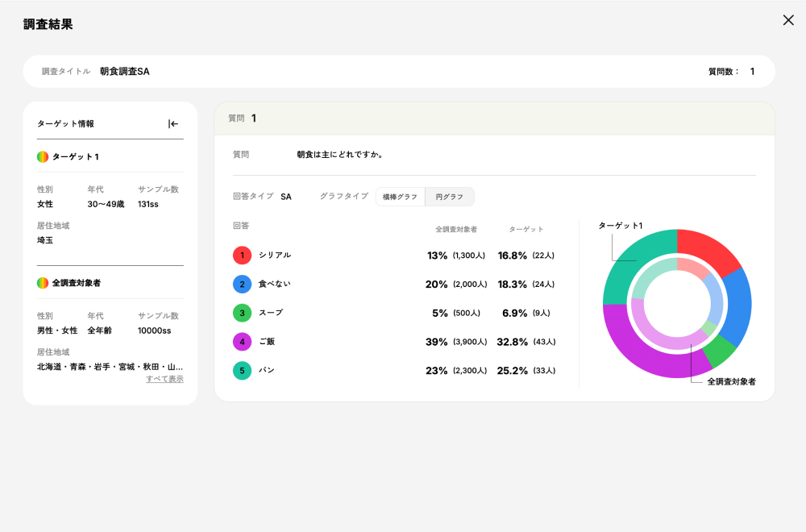Click the ターゲット1 chart label
806x532 pixels.
[x=620, y=226]
